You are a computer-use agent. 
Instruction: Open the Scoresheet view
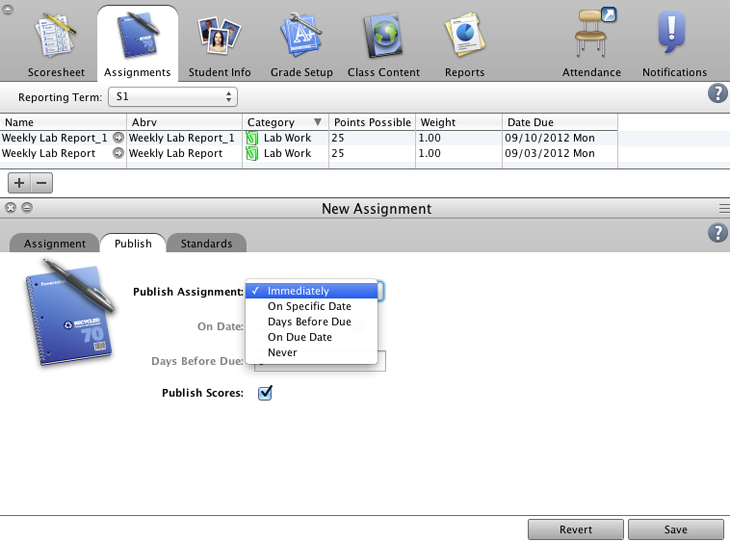point(55,43)
